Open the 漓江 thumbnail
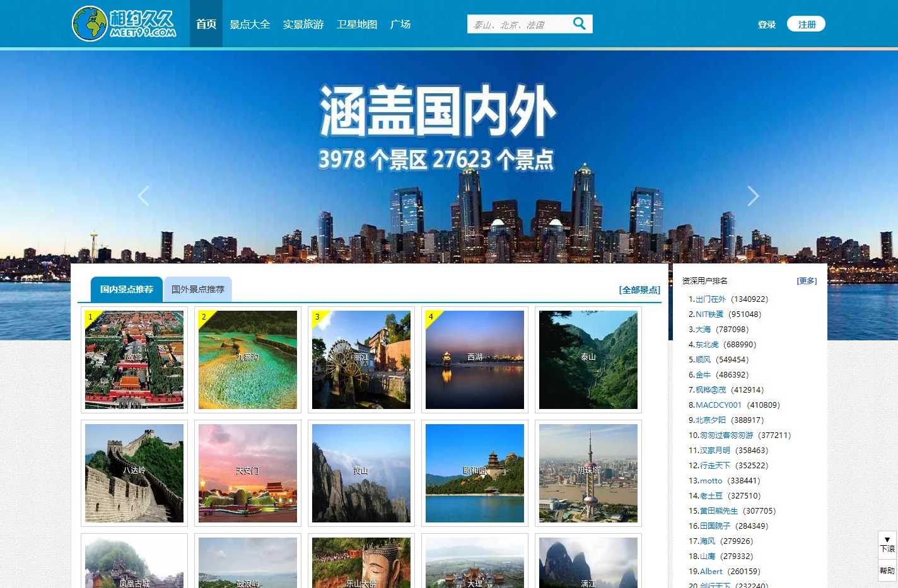Image resolution: width=898 pixels, height=588 pixels. coord(588,562)
